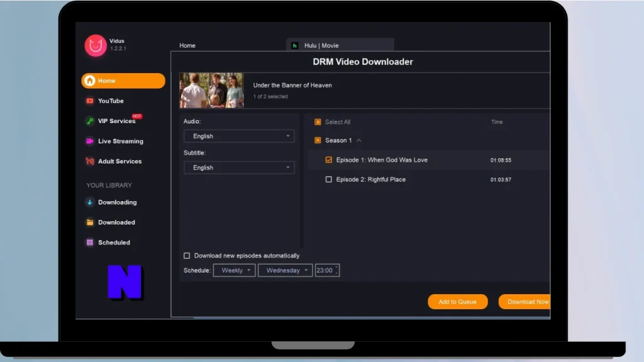Open the YouTube icon in sidebar
This screenshot has height=362, width=644.
click(x=89, y=101)
